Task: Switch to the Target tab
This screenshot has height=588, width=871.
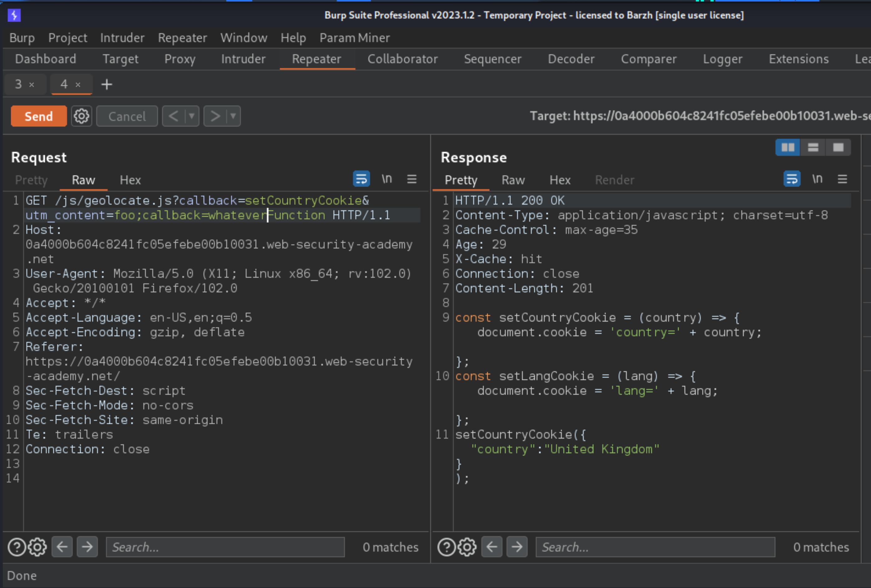Action: [121, 59]
